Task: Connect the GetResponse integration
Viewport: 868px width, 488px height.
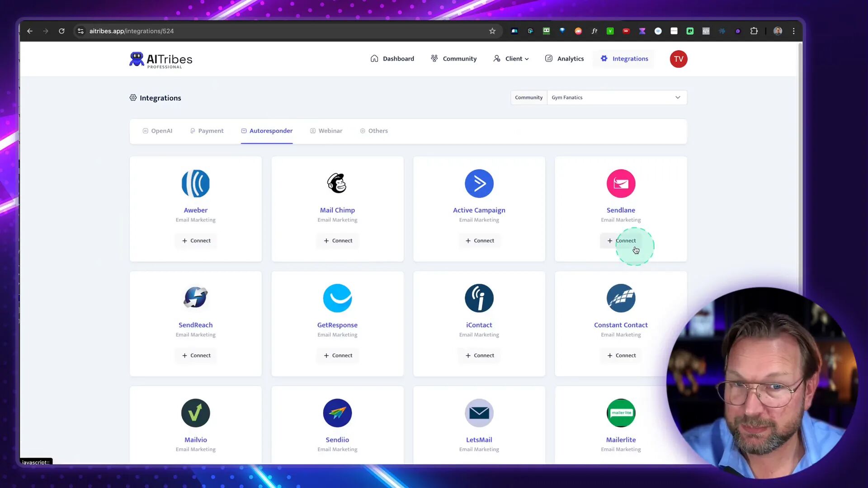Action: pyautogui.click(x=338, y=356)
